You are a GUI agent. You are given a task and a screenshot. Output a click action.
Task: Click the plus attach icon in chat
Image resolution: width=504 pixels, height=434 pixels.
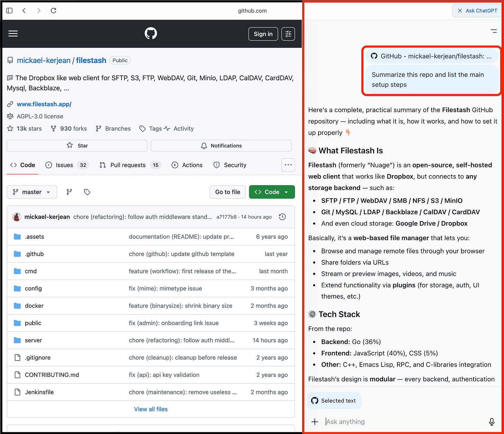pyautogui.click(x=315, y=422)
